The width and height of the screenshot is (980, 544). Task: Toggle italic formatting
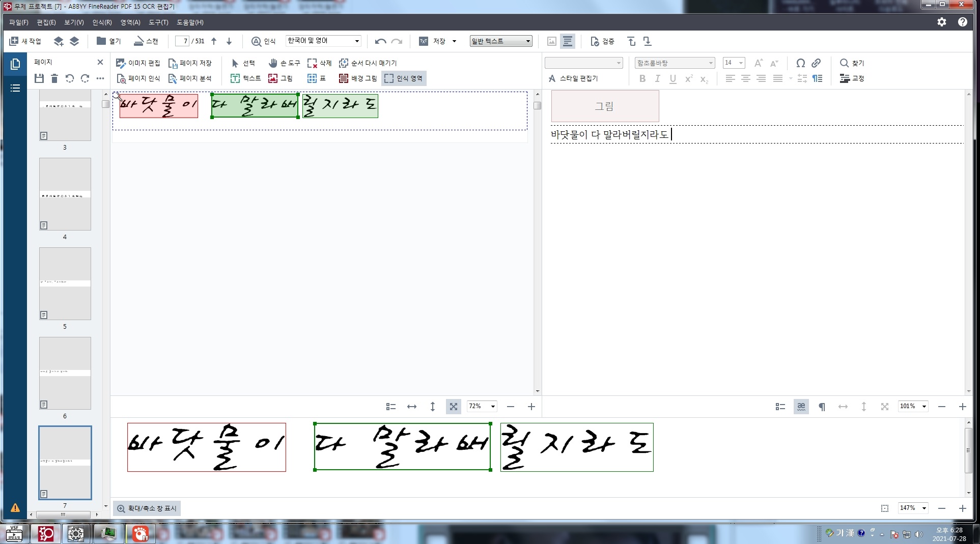tap(657, 78)
